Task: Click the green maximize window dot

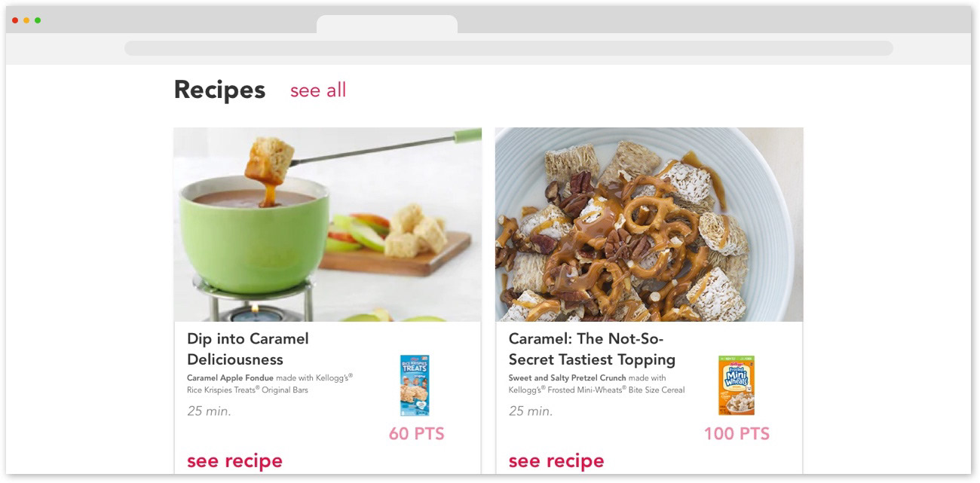Action: [x=38, y=20]
